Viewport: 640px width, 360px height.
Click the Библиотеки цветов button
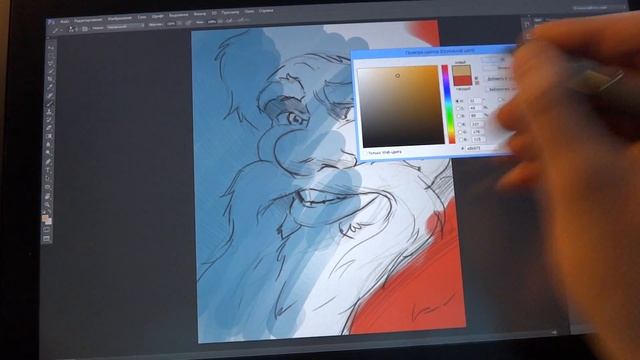click(501, 89)
